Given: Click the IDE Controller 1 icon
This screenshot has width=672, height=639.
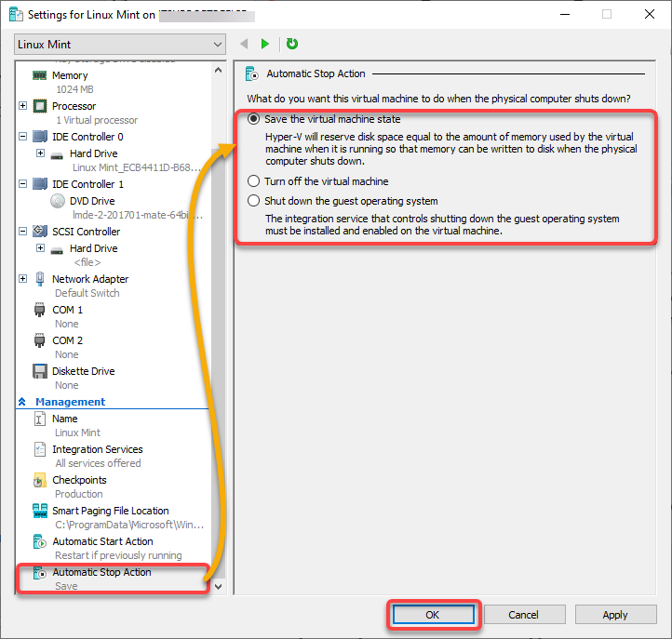Looking at the screenshot, I should 40,184.
